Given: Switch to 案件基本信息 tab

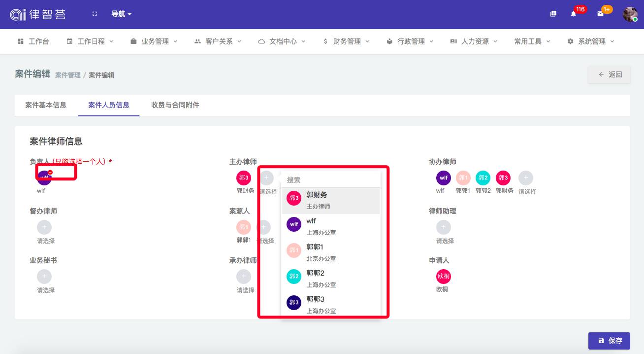Looking at the screenshot, I should pos(46,105).
